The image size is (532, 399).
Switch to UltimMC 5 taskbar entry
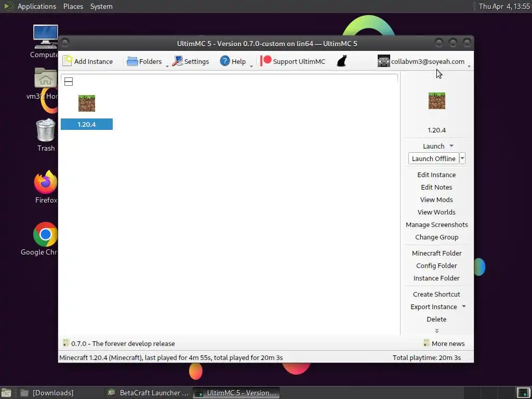tap(236, 393)
